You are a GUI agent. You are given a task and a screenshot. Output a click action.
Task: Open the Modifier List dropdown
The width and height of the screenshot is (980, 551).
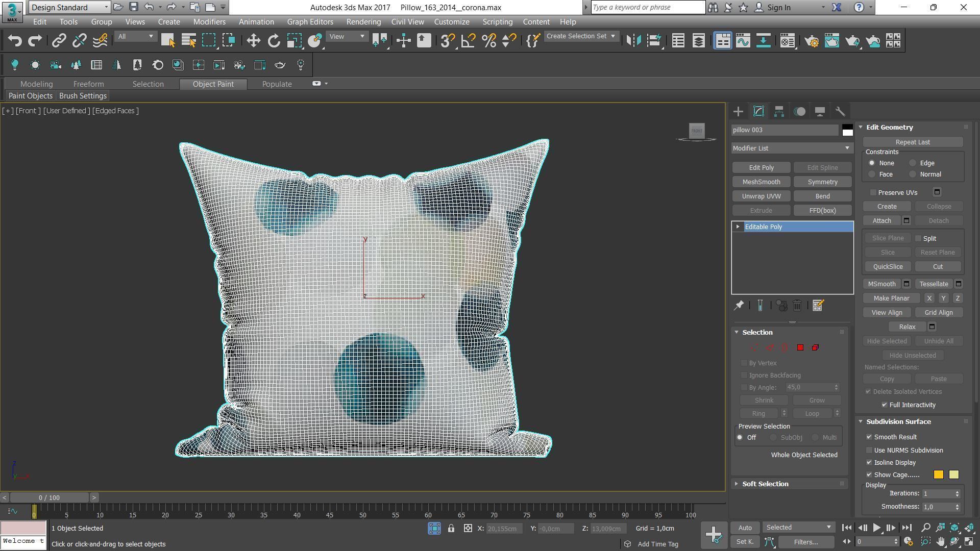pyautogui.click(x=792, y=148)
